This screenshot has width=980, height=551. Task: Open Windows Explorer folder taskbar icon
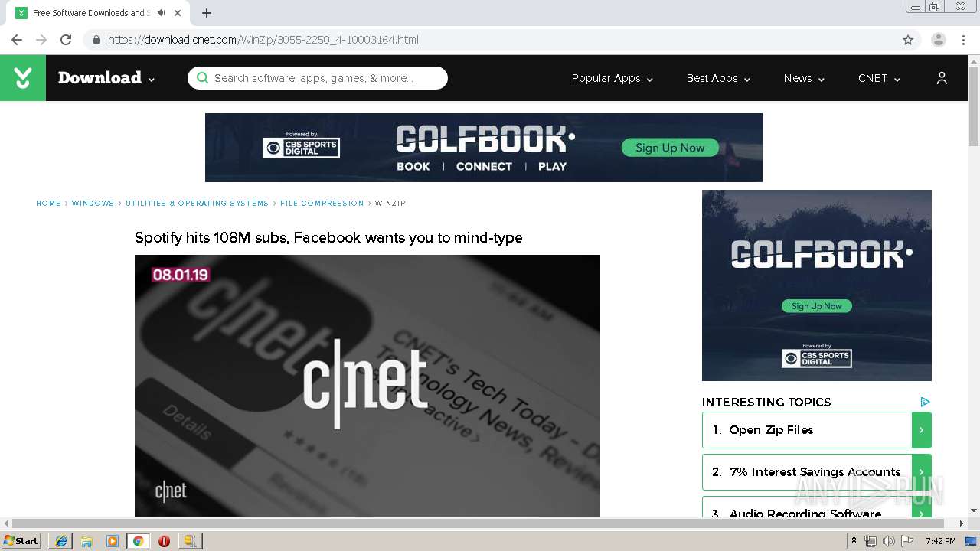(87, 541)
